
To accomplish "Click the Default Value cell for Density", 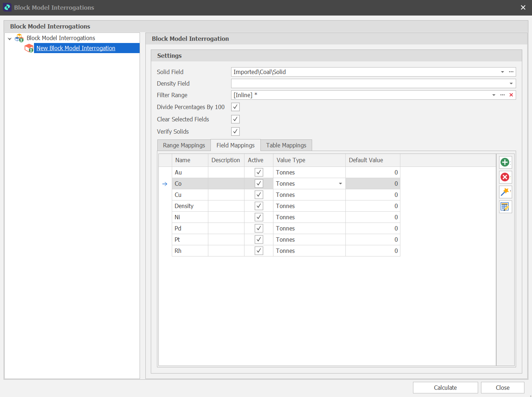I will 373,206.
